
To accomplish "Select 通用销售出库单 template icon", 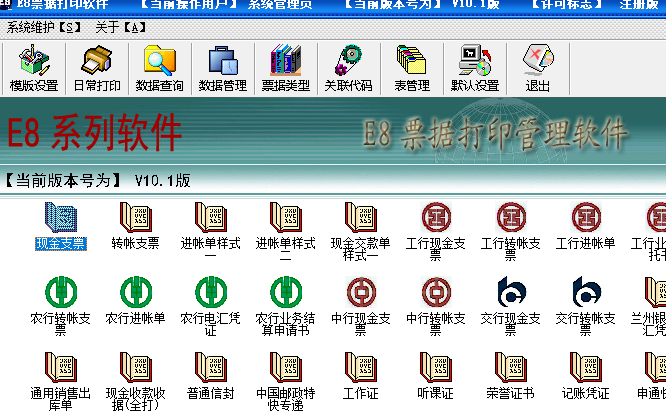I will 61,367.
